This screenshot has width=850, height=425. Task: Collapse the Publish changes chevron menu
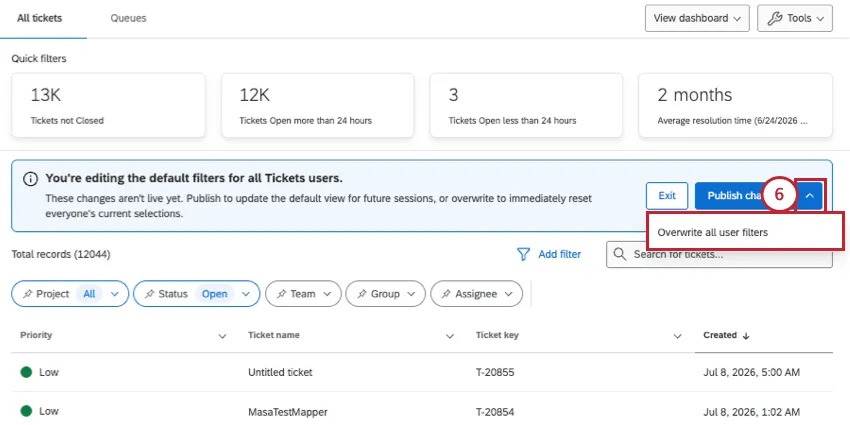tap(810, 196)
